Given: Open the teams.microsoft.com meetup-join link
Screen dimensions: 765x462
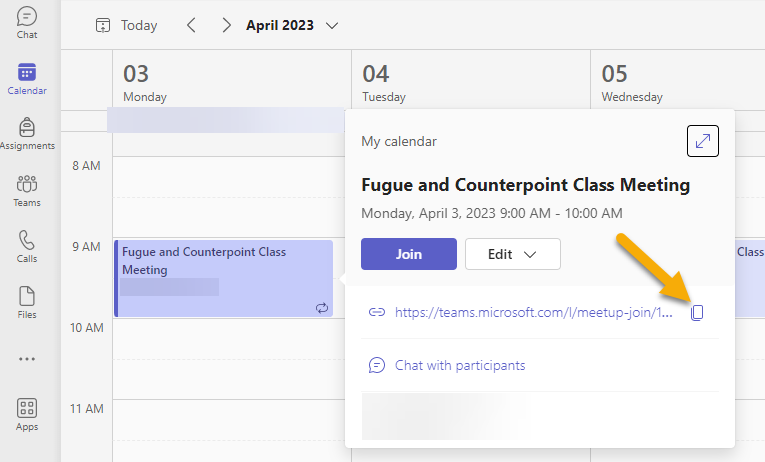Looking at the screenshot, I should pos(534,312).
